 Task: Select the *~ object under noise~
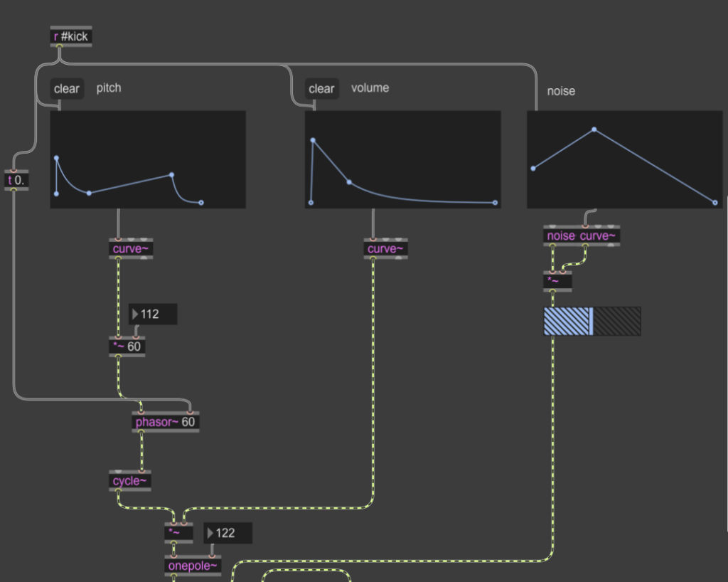(x=557, y=282)
